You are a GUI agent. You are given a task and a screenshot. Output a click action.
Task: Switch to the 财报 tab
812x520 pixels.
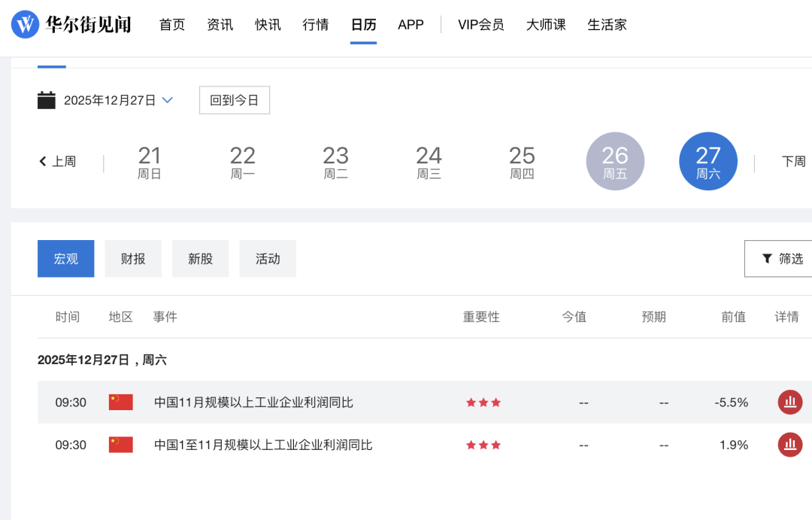coord(133,259)
